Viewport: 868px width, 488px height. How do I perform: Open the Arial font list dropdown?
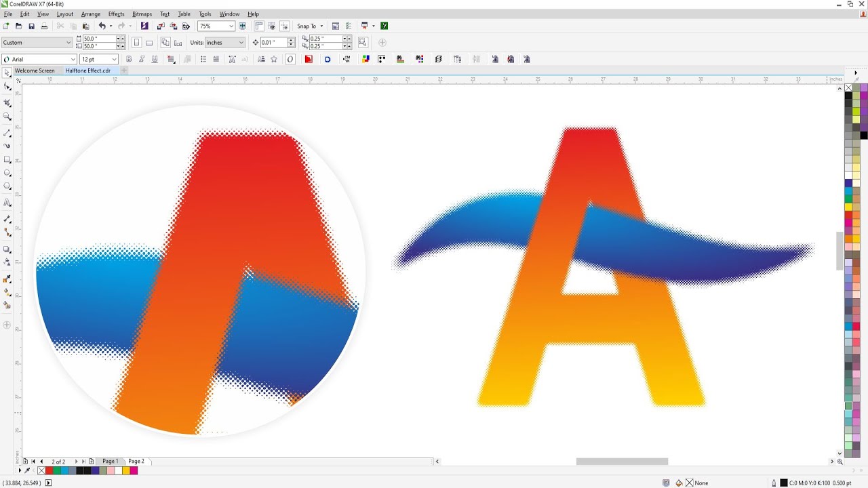pos(73,59)
